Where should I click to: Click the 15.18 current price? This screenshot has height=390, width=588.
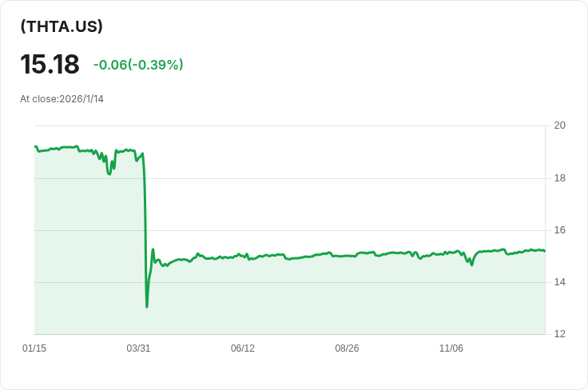tap(50, 65)
